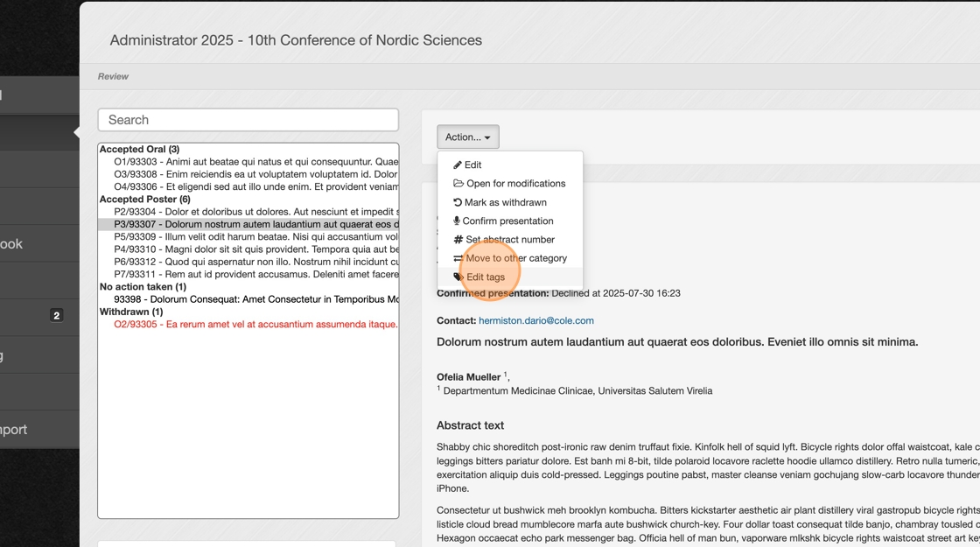Screen dimensions: 980x547
Task: Select abstract O3/93308 Enim reiciendis
Action: (248, 174)
